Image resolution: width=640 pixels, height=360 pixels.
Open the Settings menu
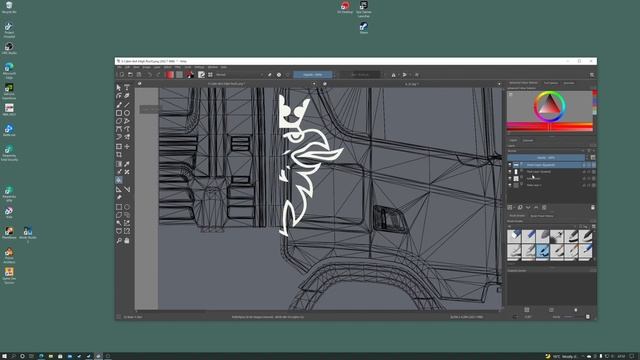[x=199, y=67]
